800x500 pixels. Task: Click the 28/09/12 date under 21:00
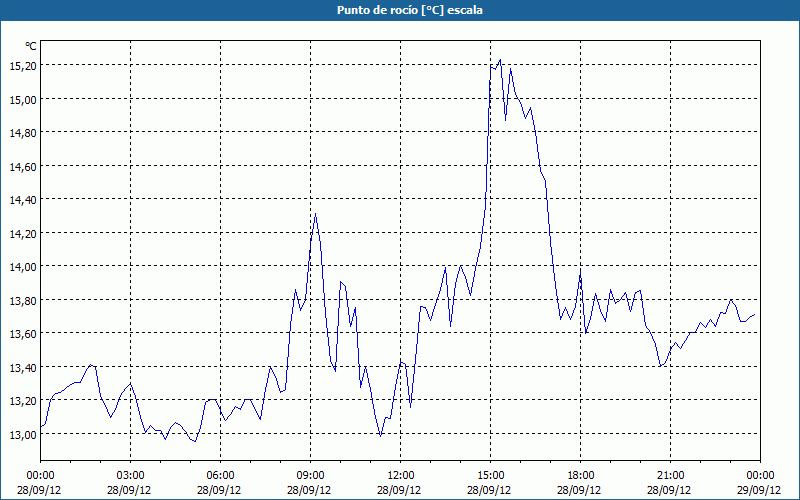[669, 490]
